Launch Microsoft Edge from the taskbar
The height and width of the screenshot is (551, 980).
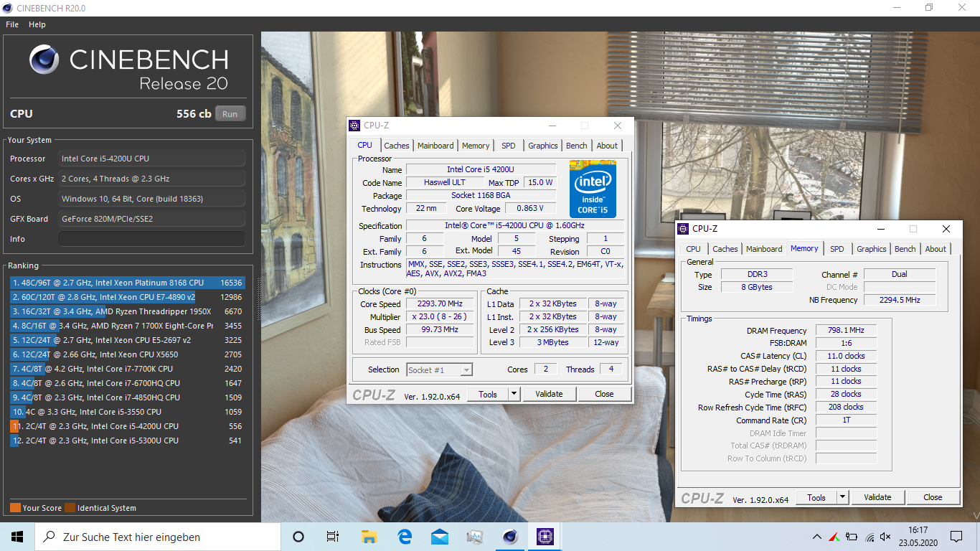tap(405, 537)
